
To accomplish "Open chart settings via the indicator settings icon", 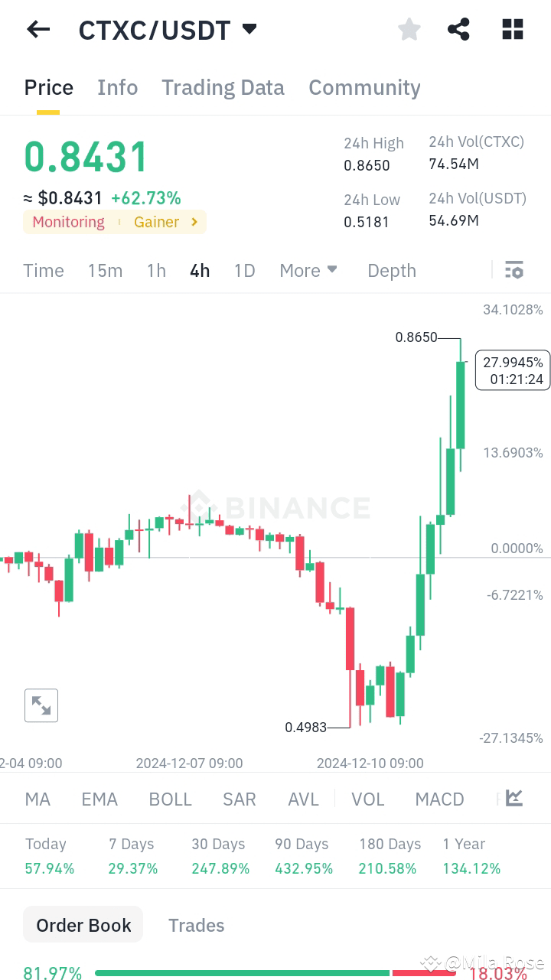I will tap(514, 270).
